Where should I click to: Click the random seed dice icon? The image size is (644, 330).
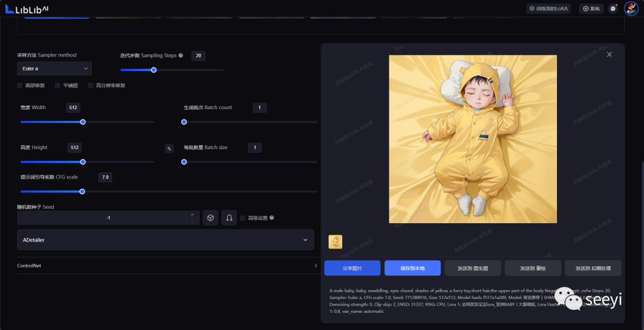pyautogui.click(x=210, y=218)
